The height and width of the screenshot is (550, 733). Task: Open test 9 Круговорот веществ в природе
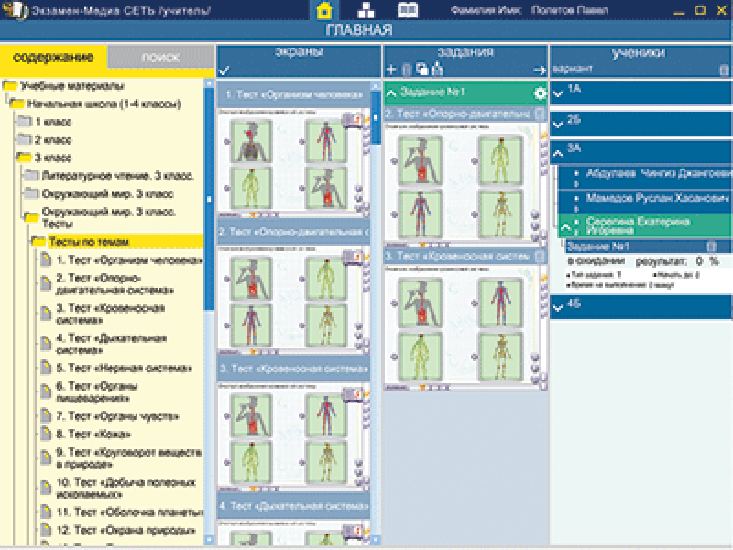[129, 458]
